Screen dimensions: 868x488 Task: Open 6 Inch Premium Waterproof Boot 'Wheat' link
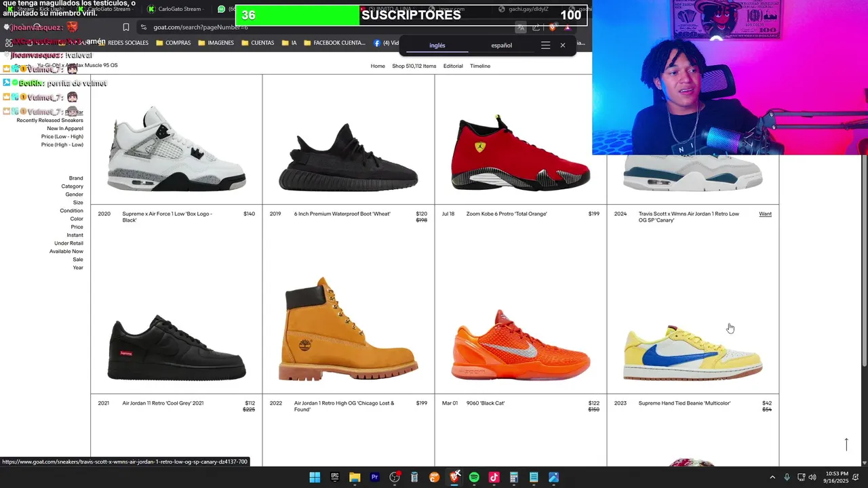pos(342,214)
